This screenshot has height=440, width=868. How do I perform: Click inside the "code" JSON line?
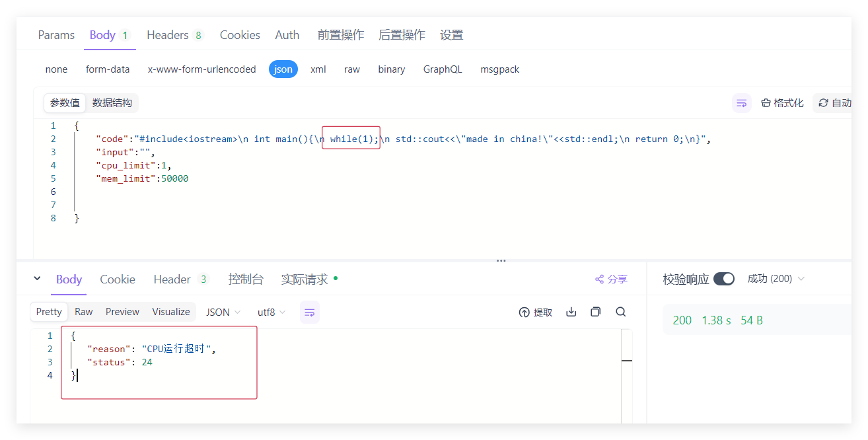click(403, 139)
